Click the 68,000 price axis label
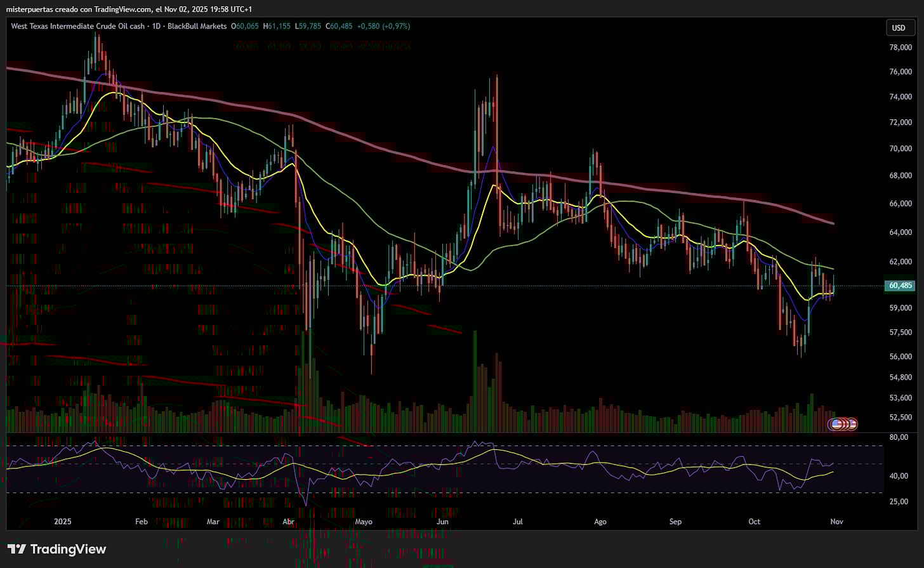 (x=901, y=176)
